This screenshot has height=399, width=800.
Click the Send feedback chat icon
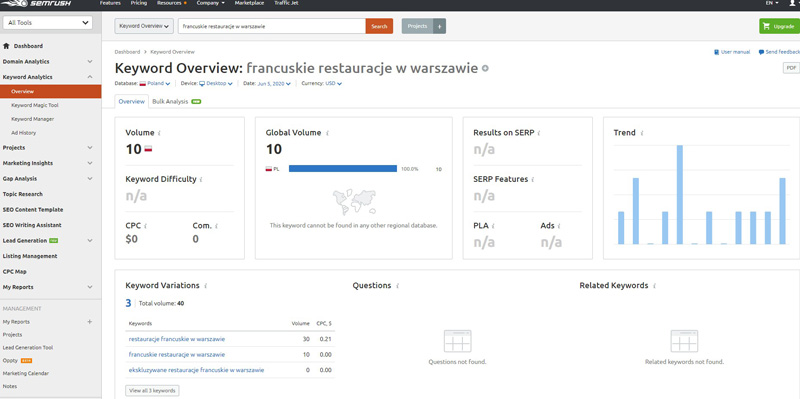761,52
